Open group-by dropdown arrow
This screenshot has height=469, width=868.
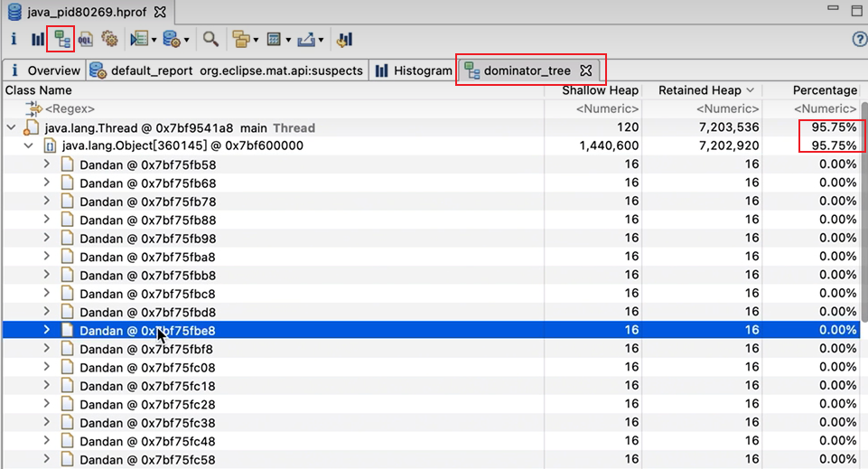(256, 40)
